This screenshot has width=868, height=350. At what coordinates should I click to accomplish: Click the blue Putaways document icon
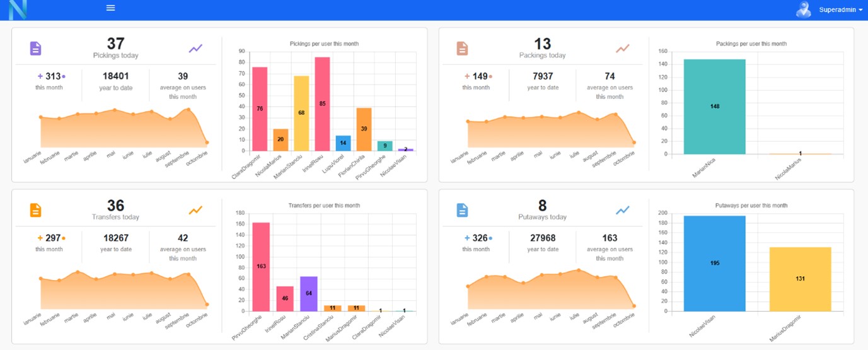(462, 211)
